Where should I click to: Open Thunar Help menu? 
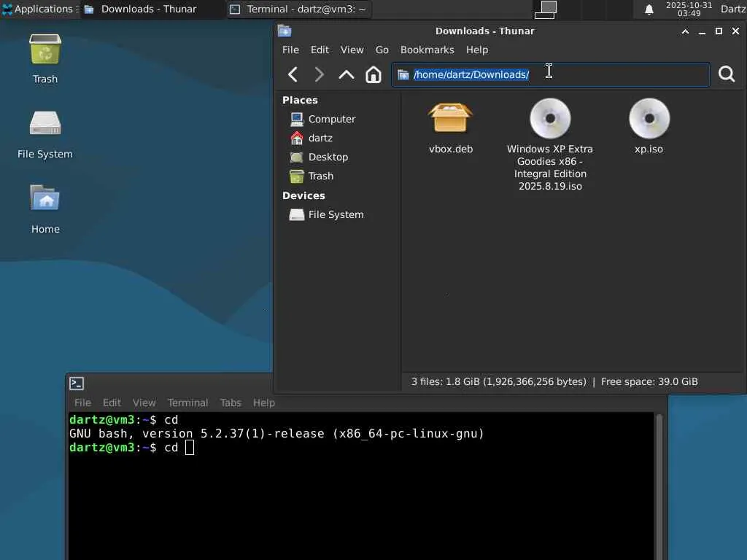pyautogui.click(x=477, y=50)
